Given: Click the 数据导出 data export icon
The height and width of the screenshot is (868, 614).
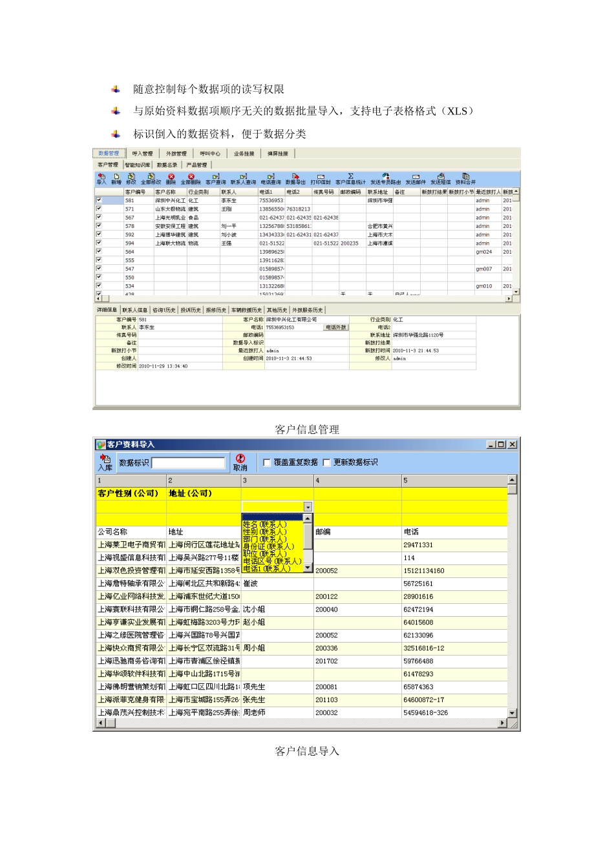Looking at the screenshot, I should [295, 179].
